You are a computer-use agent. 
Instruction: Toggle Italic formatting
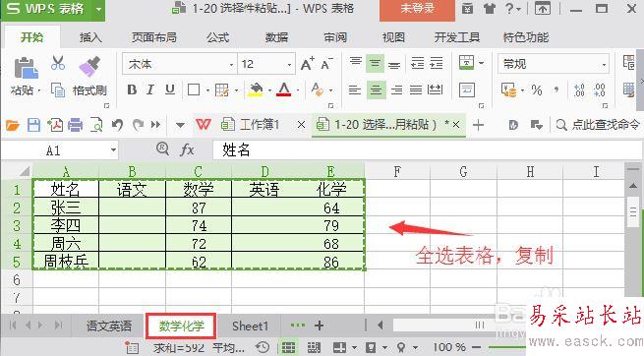click(150, 89)
